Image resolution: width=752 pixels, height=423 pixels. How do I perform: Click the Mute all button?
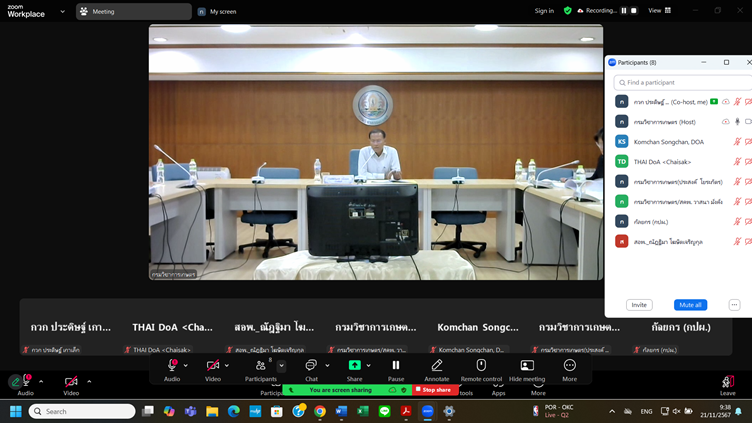(690, 305)
